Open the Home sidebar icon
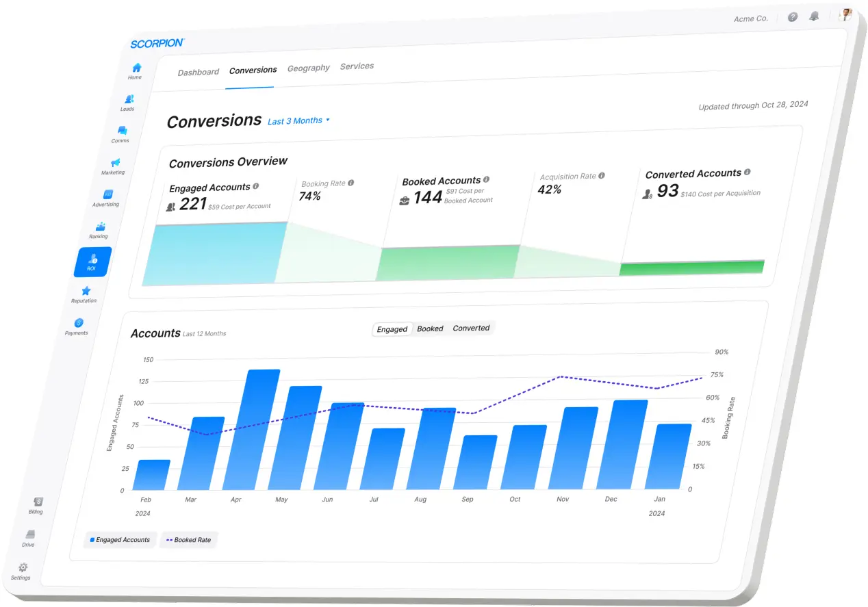This screenshot has width=868, height=607. 136,68
